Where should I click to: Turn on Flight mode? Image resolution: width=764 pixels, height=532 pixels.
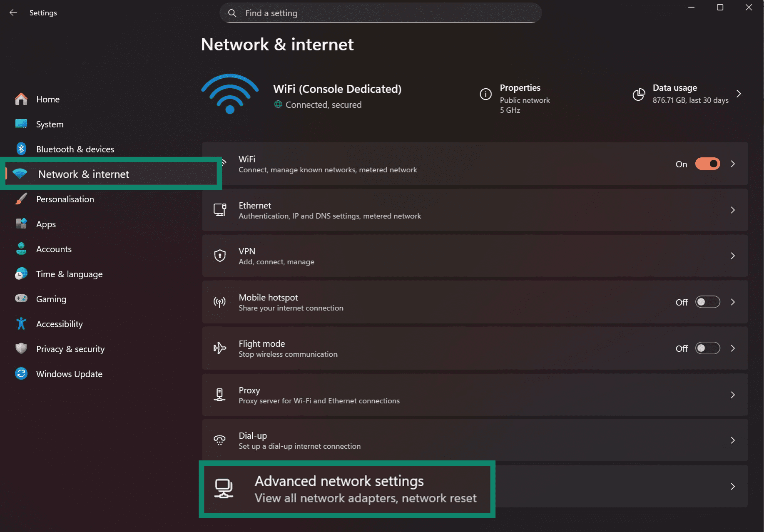coord(707,348)
